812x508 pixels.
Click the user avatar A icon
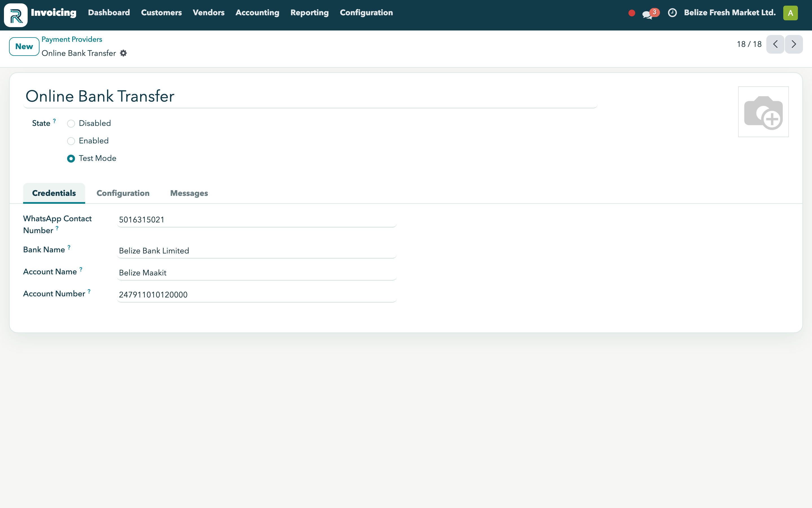click(790, 13)
